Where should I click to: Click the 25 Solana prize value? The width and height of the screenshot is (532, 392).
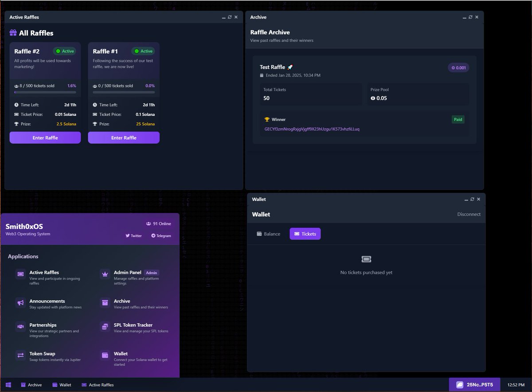coord(146,124)
